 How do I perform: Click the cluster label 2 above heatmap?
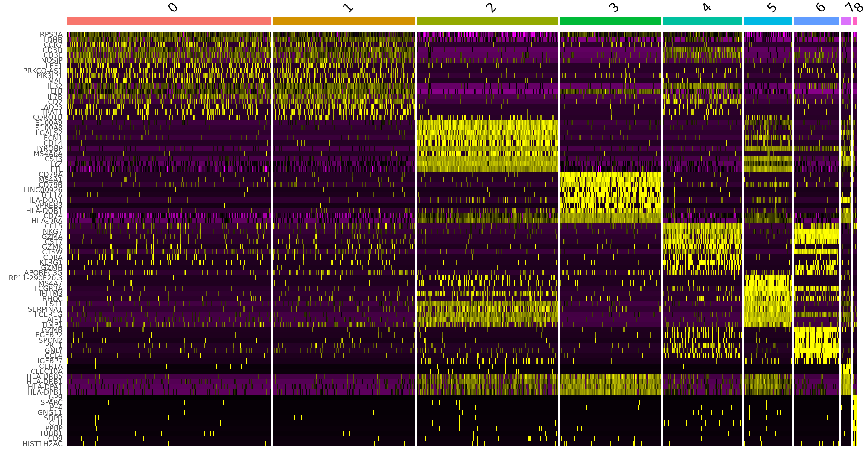click(x=491, y=8)
